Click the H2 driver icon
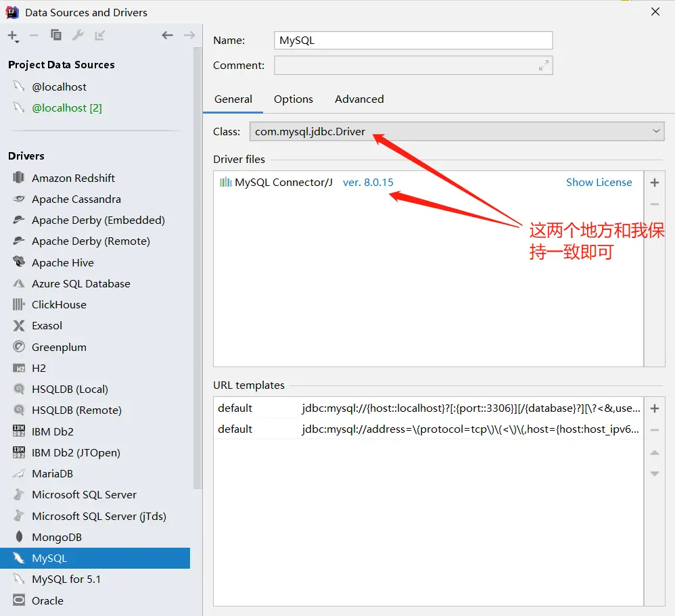 pyautogui.click(x=19, y=369)
